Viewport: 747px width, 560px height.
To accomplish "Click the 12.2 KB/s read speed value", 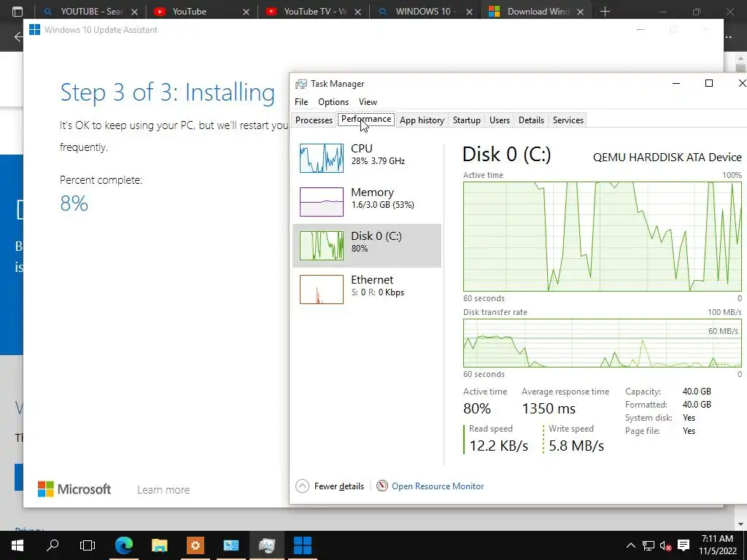I will (x=498, y=446).
